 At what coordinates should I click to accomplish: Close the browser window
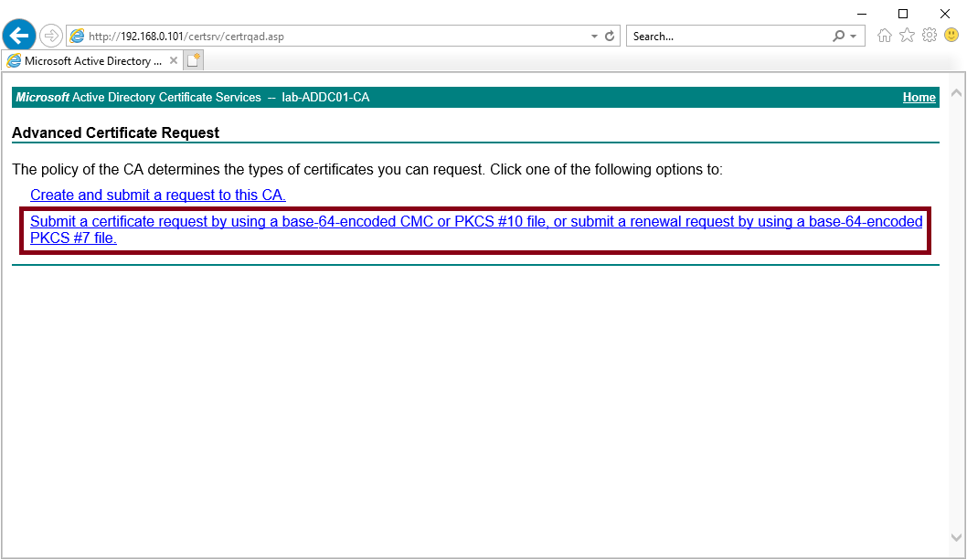point(945,14)
